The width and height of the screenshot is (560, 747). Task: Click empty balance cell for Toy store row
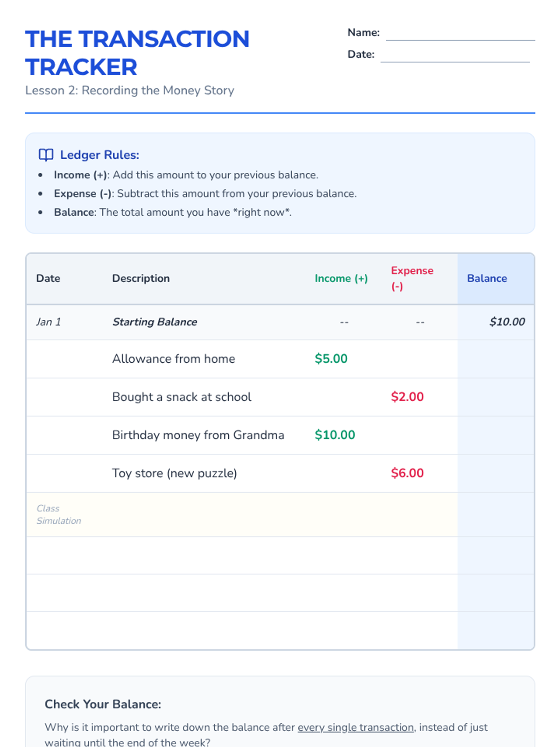point(496,473)
